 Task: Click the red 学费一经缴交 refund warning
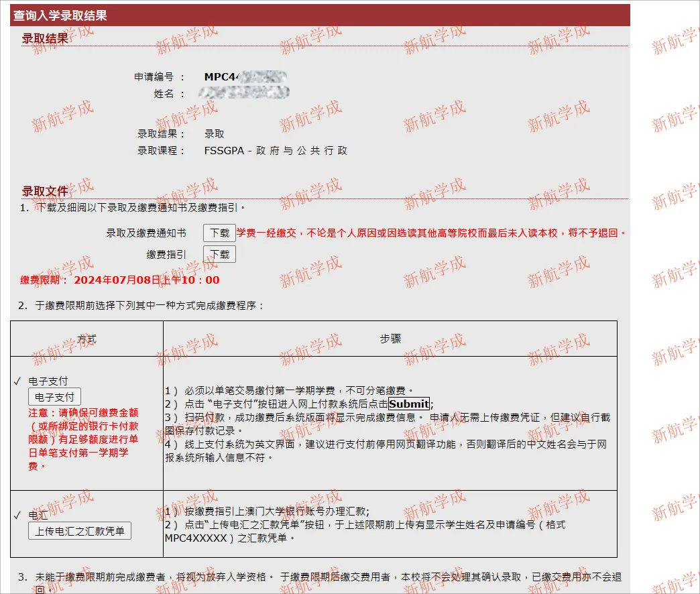(432, 233)
